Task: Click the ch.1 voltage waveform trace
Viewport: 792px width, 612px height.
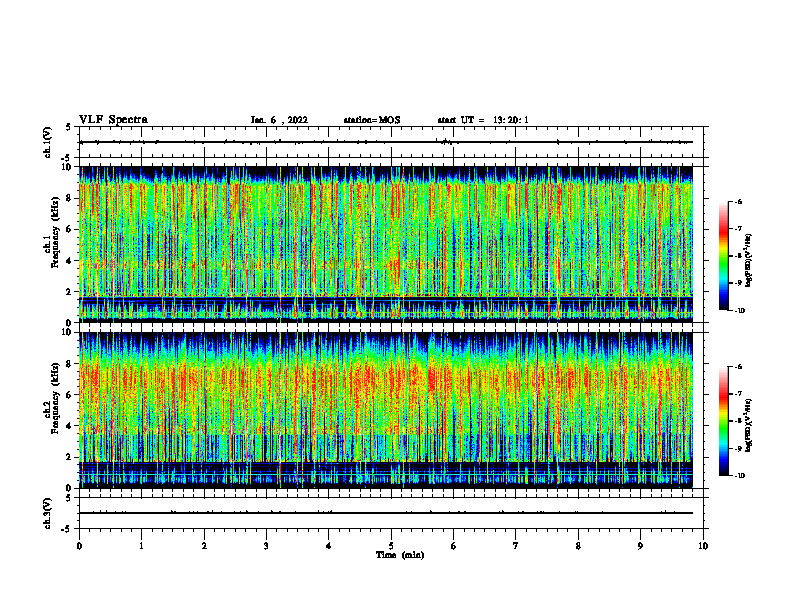Action: (x=386, y=142)
